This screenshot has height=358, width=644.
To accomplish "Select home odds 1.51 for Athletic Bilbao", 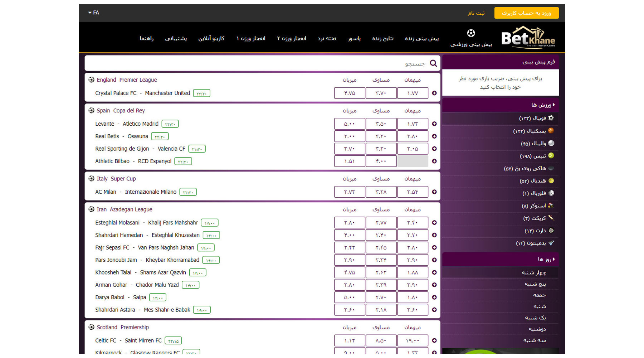I will pyautogui.click(x=350, y=161).
